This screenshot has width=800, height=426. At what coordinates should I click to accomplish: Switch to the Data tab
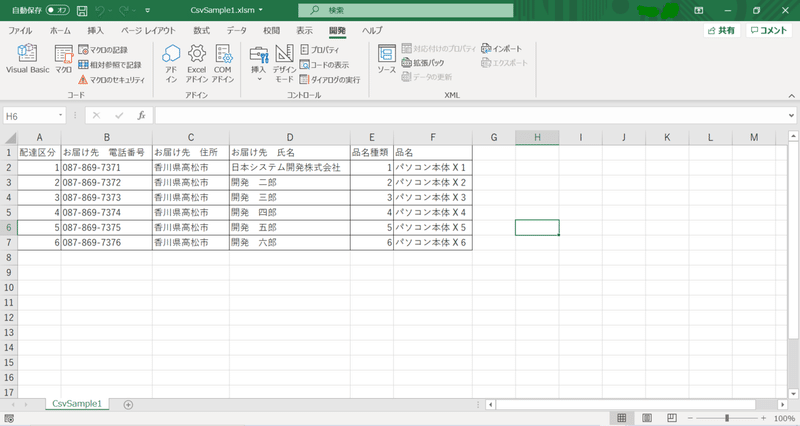237,31
